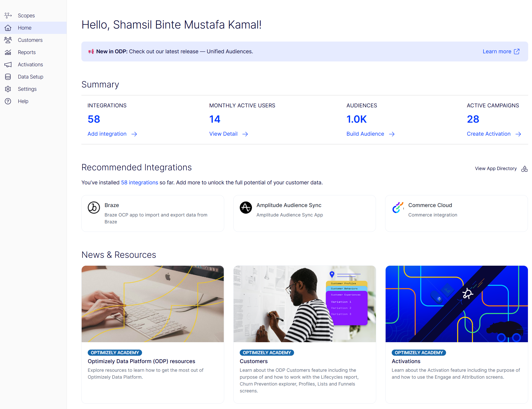Image resolution: width=532 pixels, height=409 pixels.
Task: Open Commerce Cloud integration card
Action: 456,213
